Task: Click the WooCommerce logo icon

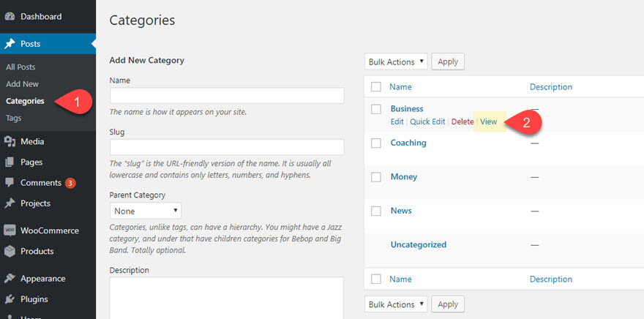Action: pyautogui.click(x=10, y=230)
